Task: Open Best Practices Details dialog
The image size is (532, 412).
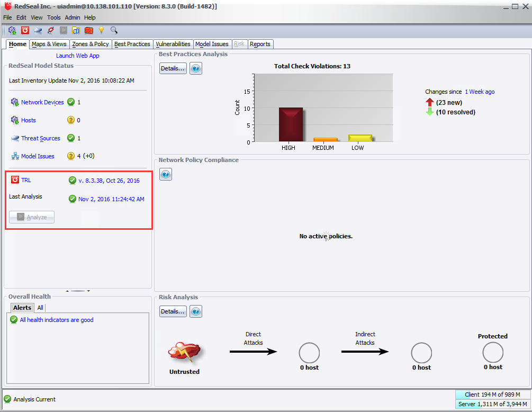Action: [173, 68]
